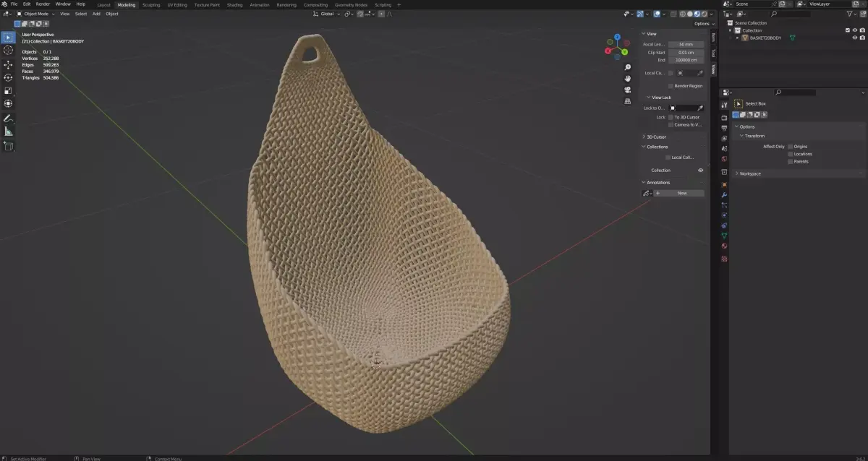Activate the Transform tool

[8, 103]
